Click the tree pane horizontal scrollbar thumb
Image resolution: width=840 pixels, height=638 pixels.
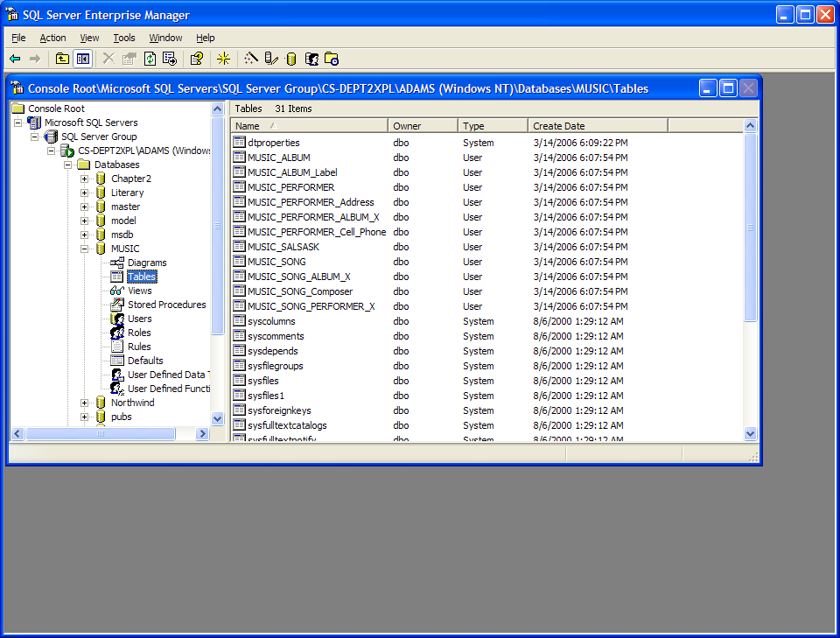point(100,434)
